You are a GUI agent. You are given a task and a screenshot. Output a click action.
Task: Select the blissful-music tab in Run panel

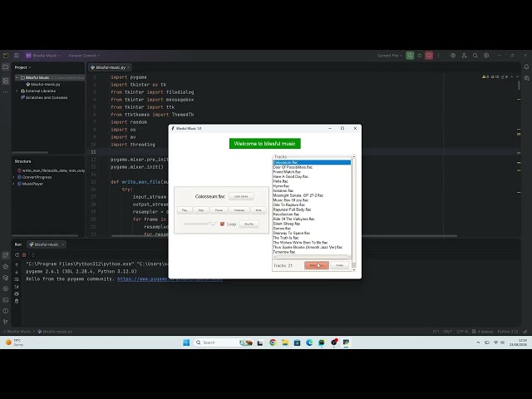(47, 244)
